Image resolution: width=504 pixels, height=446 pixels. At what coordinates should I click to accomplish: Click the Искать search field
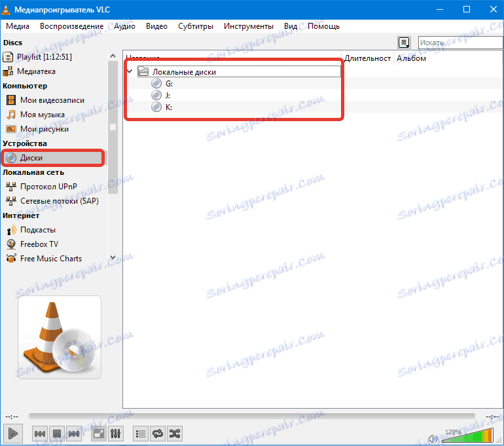click(x=460, y=43)
